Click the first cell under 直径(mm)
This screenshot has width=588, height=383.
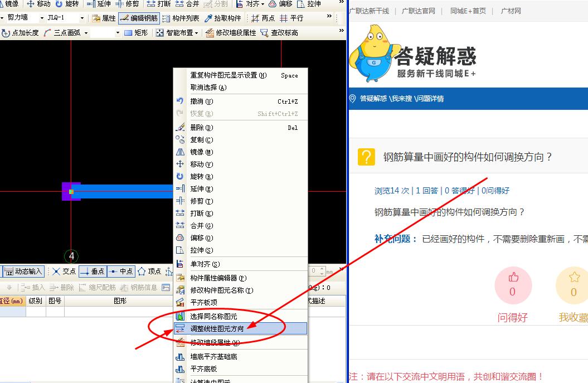(x=12, y=311)
